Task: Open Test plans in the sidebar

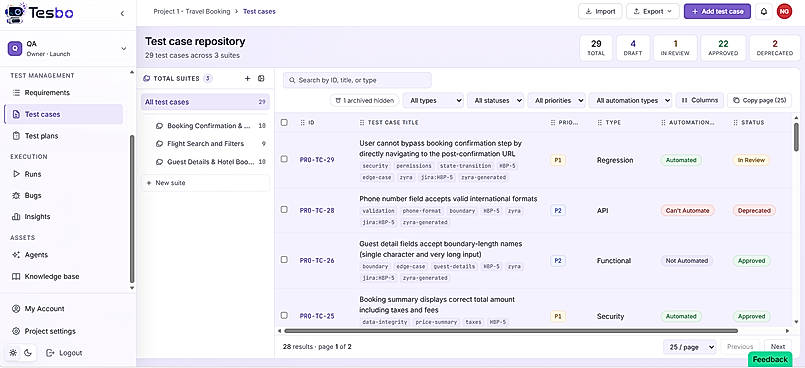Action: (63, 136)
